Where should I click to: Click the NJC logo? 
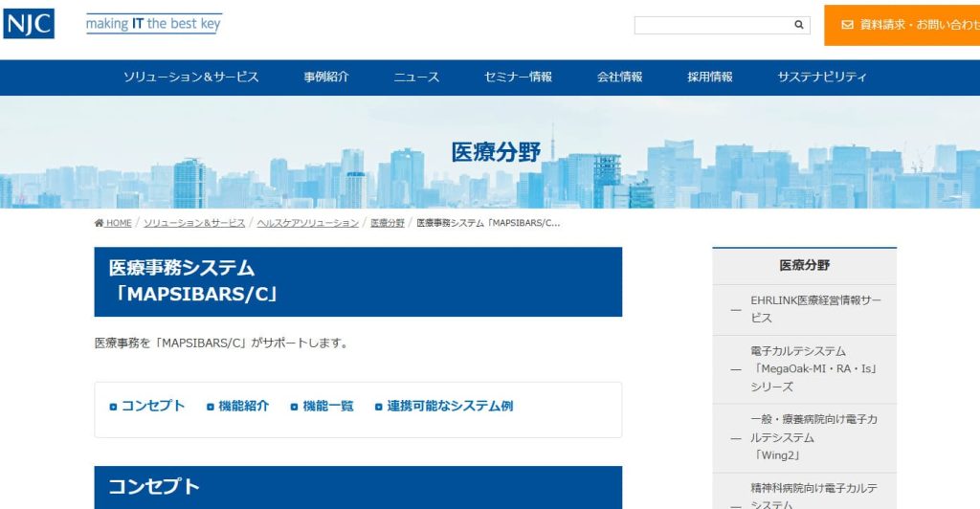point(29,24)
